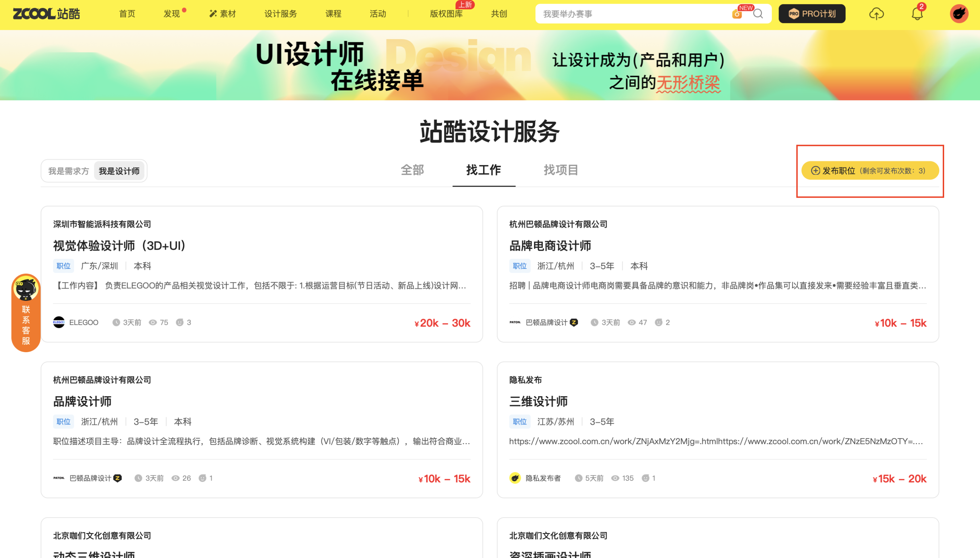Click views eye icon in 视觉体验设计师 card

click(x=153, y=322)
